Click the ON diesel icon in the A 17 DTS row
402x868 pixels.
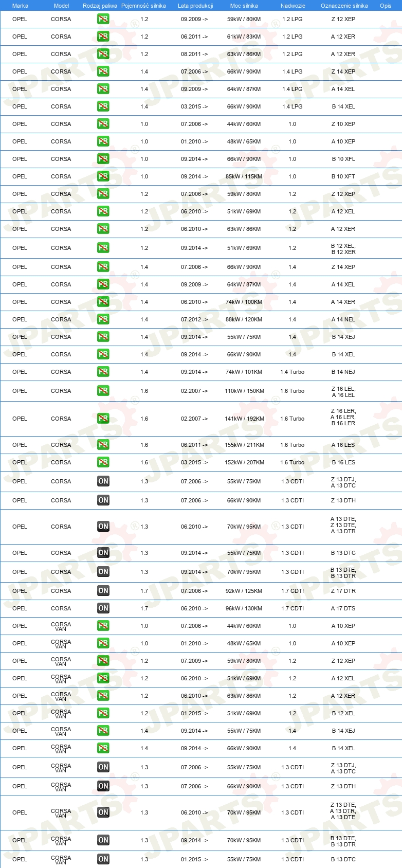[x=103, y=608]
